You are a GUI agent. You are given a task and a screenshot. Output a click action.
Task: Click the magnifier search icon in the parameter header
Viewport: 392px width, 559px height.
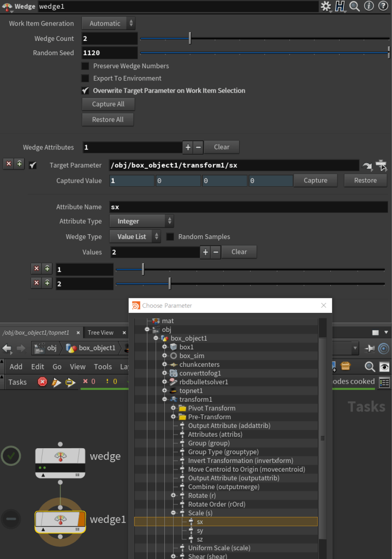[x=355, y=7]
